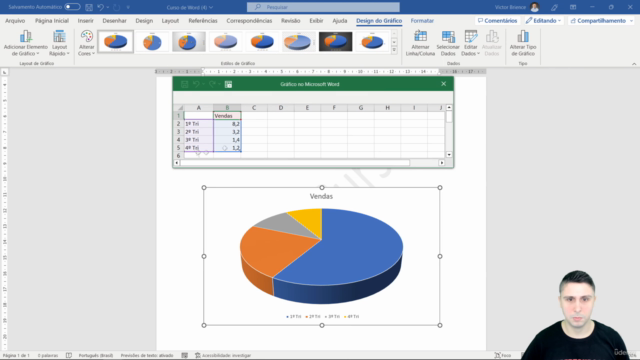Open the Editando mode dropdown
Image resolution: width=640 pixels, height=360 pixels.
[543, 20]
